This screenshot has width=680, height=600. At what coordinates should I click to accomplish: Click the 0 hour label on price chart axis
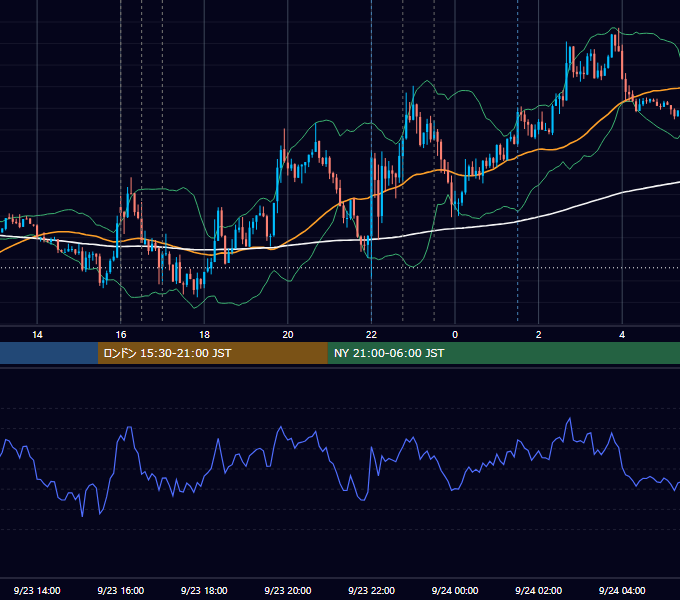click(455, 335)
